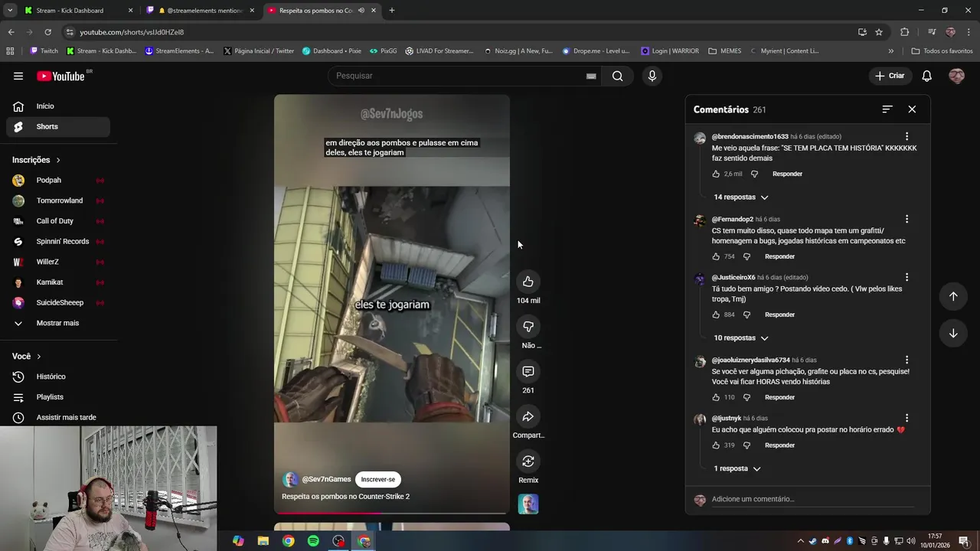The width and height of the screenshot is (980, 551).
Task: Open the Short's comments button showing 261
Action: point(528,371)
